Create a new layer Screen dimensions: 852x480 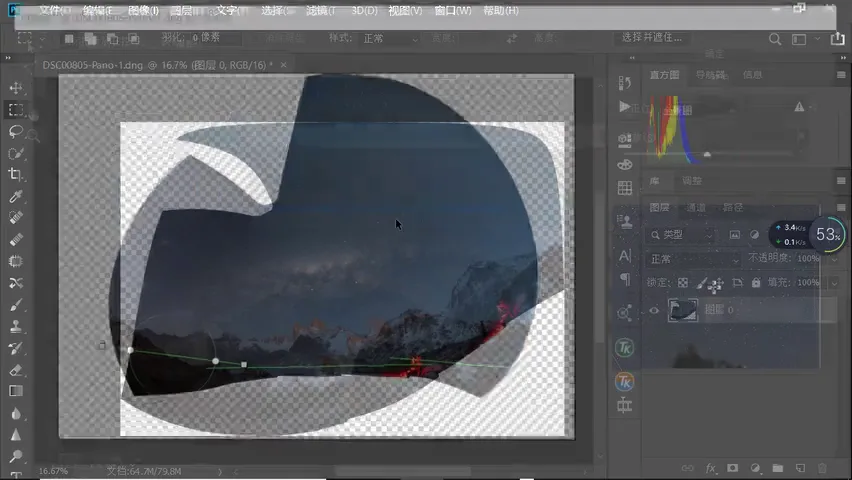(800, 468)
